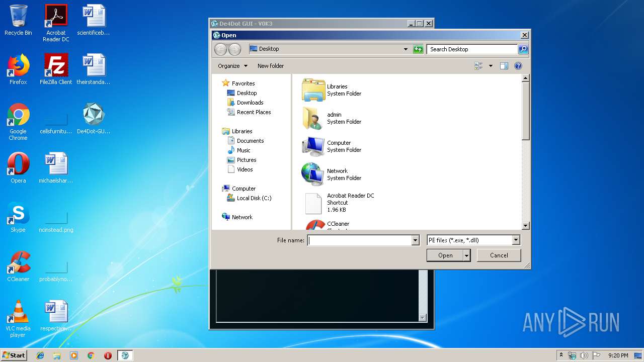This screenshot has width=644, height=362.
Task: Open Internet Explorer from taskbar
Action: click(40, 355)
